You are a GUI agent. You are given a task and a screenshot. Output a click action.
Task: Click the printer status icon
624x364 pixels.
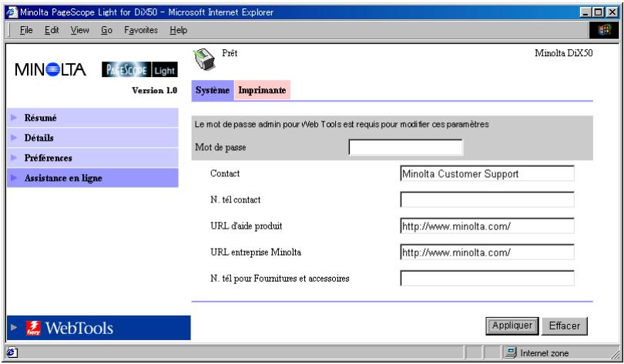(204, 59)
